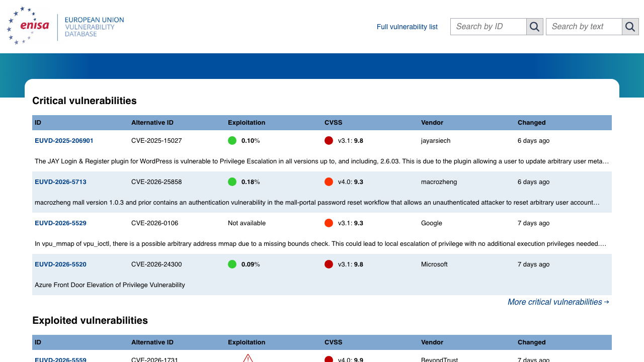The width and height of the screenshot is (644, 362).
Task: Click the jayarsiech vendor cell
Action: pos(436,141)
